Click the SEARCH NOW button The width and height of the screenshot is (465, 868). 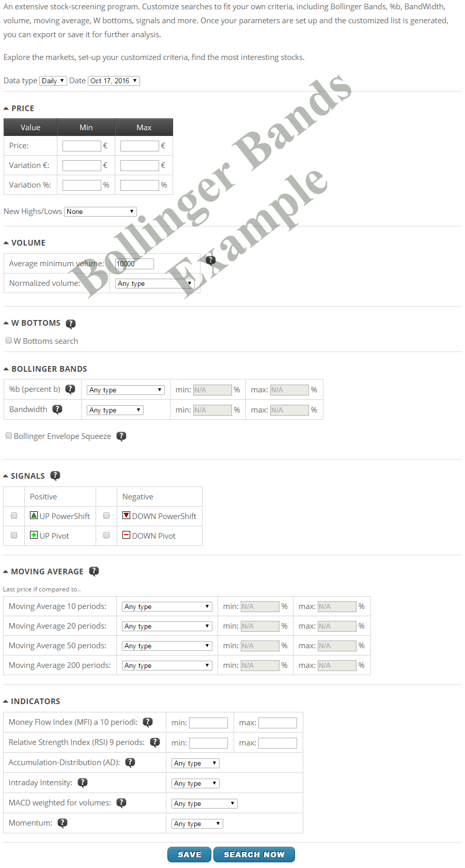click(254, 855)
